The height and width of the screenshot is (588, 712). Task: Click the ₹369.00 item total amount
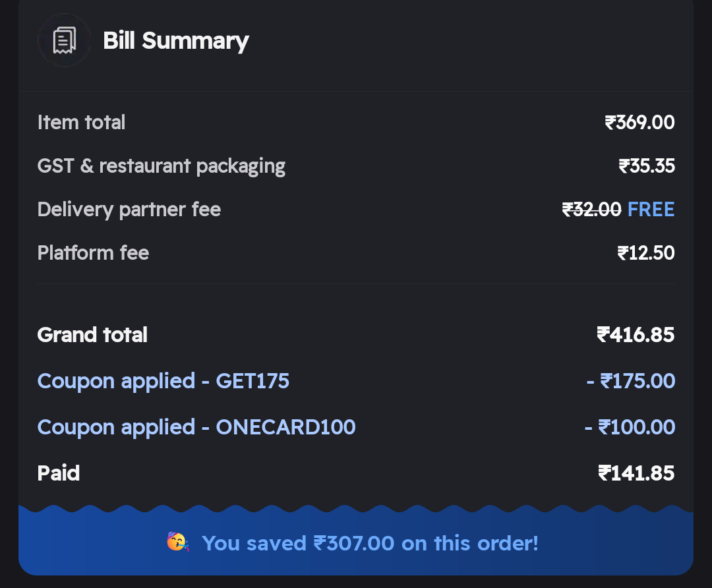(x=639, y=123)
